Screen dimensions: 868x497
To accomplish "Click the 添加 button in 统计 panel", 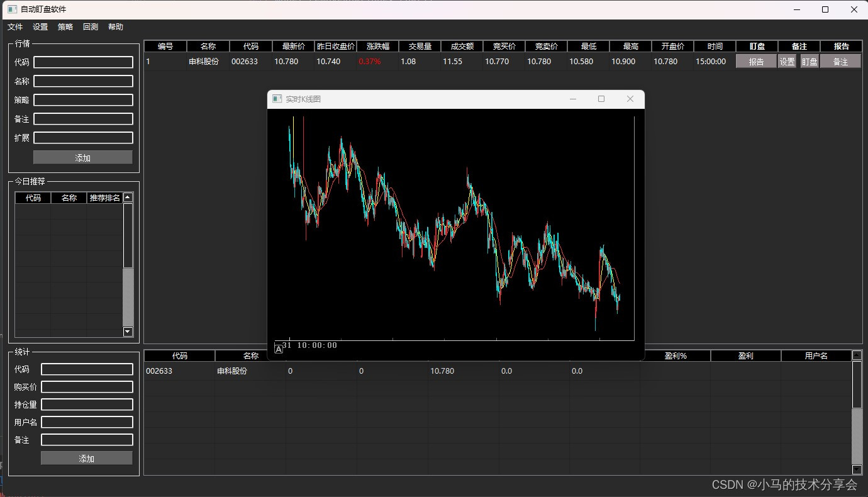I will coord(87,458).
